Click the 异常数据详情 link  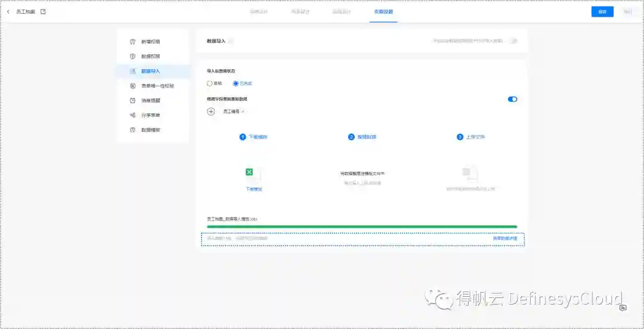click(x=508, y=238)
